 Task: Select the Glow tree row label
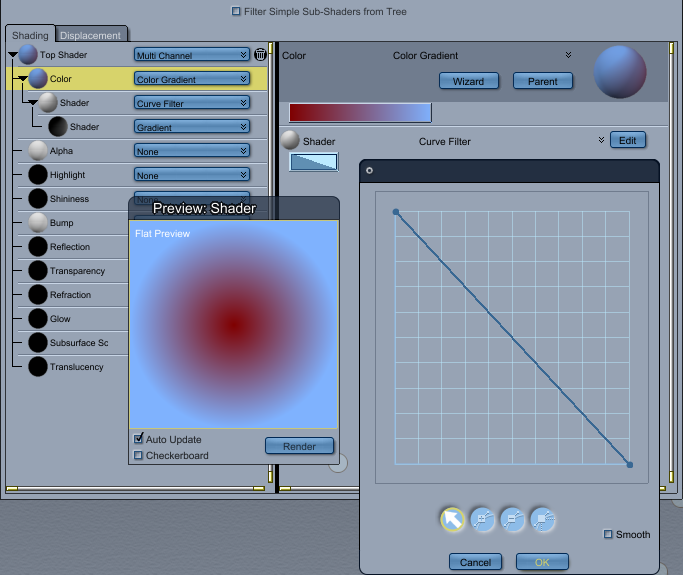coord(60,318)
